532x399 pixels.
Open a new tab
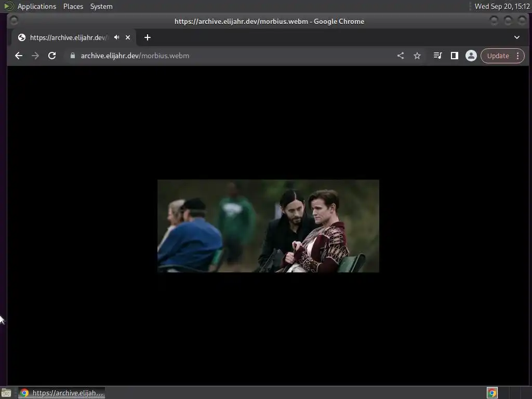click(x=147, y=37)
